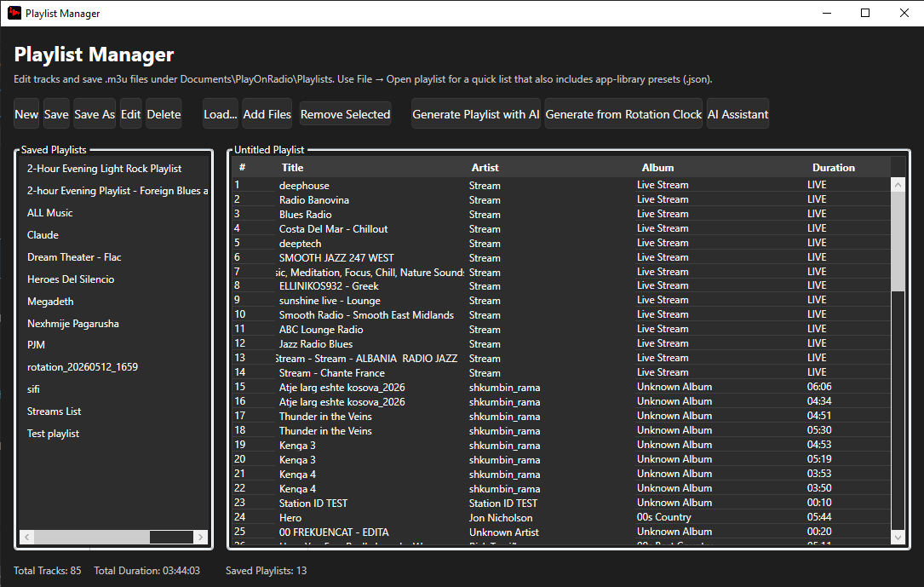
Task: Select the Hero track title
Action: pyautogui.click(x=290, y=517)
